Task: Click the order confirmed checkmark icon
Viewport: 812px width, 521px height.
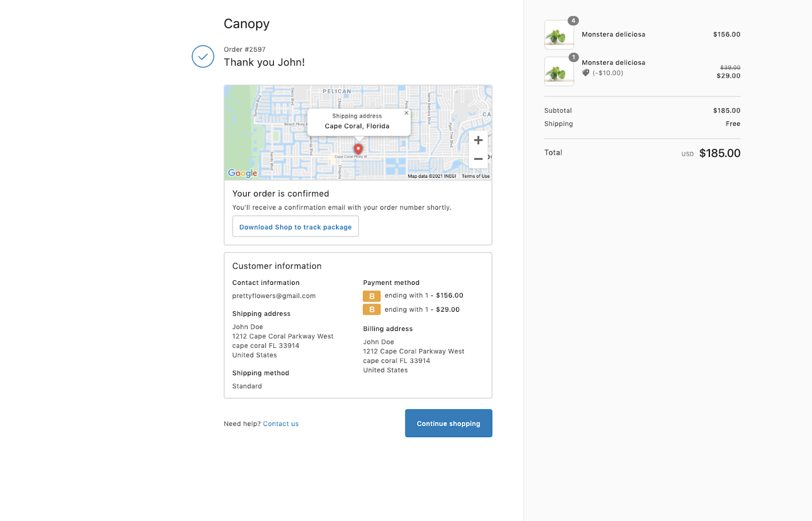Action: coord(202,56)
